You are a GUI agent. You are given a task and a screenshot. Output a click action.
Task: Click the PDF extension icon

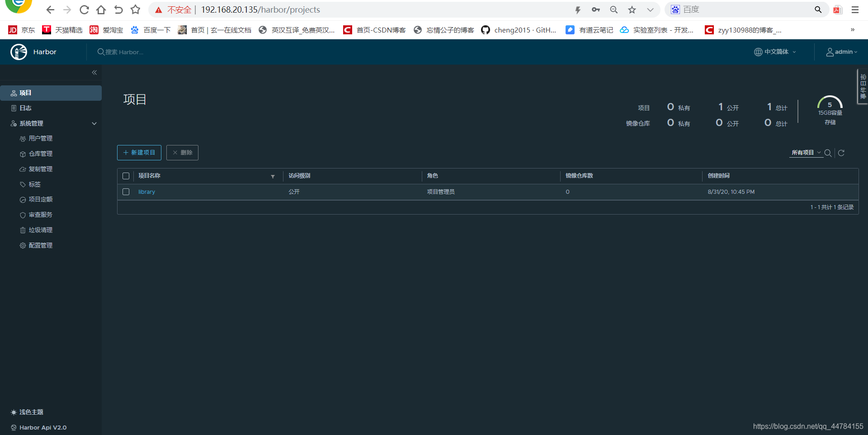point(838,10)
